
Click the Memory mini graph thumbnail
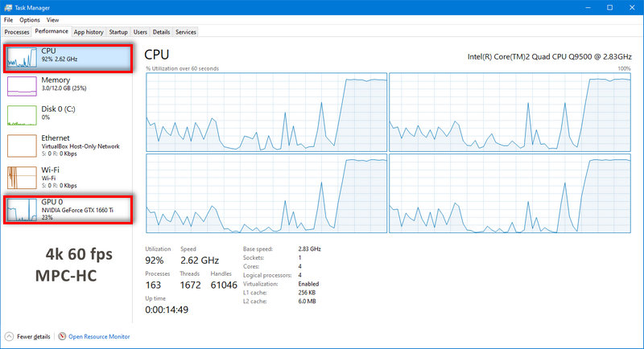point(22,86)
